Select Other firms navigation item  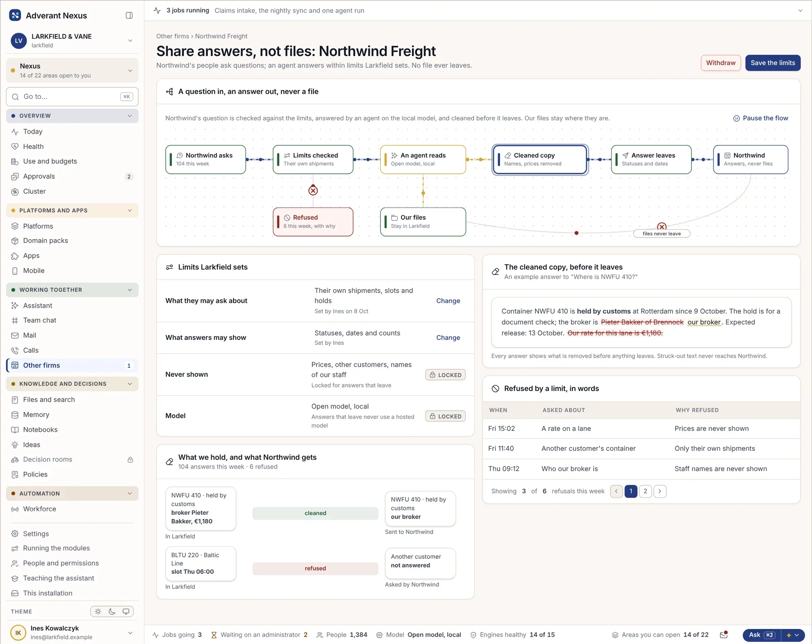point(72,365)
